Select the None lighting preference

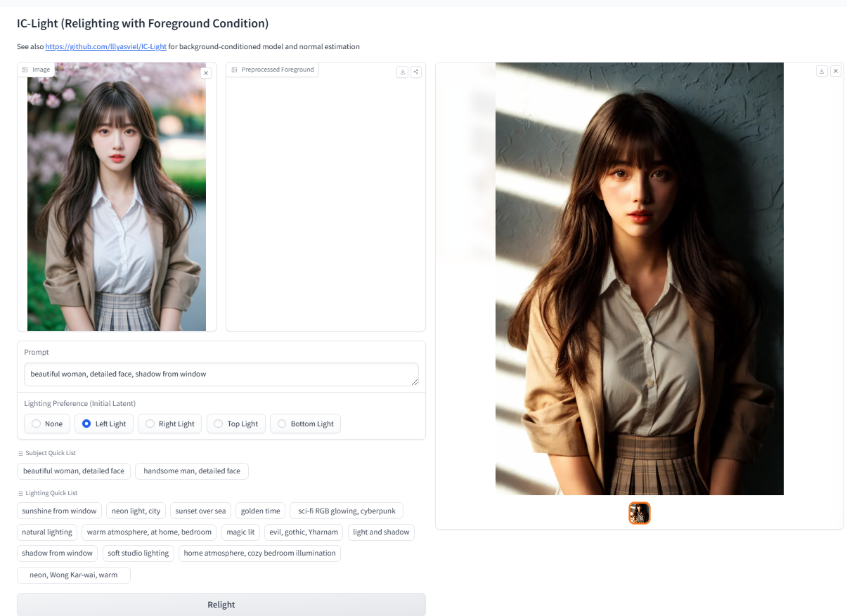pyautogui.click(x=46, y=424)
